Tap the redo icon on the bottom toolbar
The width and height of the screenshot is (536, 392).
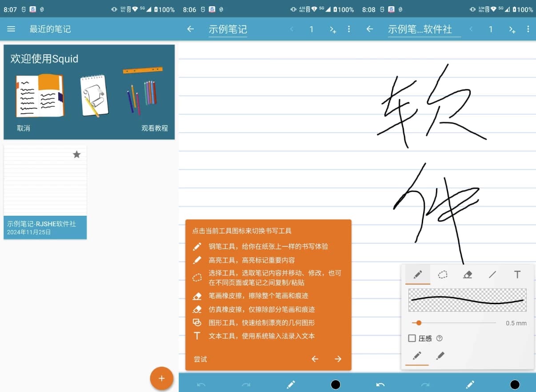click(x=246, y=384)
